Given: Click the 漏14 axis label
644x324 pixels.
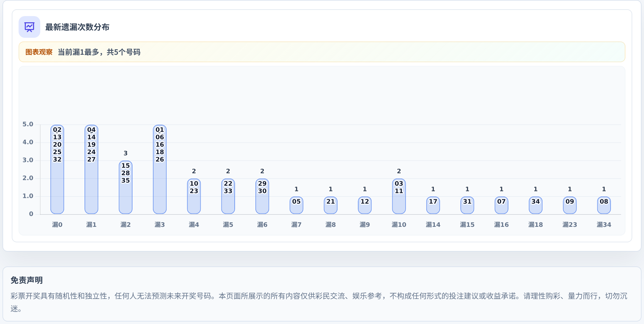Looking at the screenshot, I should pyautogui.click(x=433, y=225).
